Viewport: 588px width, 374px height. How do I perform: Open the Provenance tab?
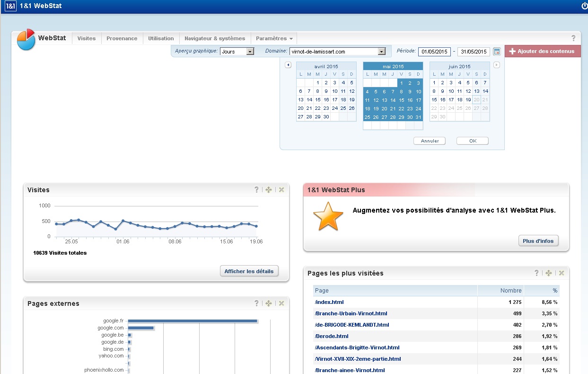click(x=122, y=38)
